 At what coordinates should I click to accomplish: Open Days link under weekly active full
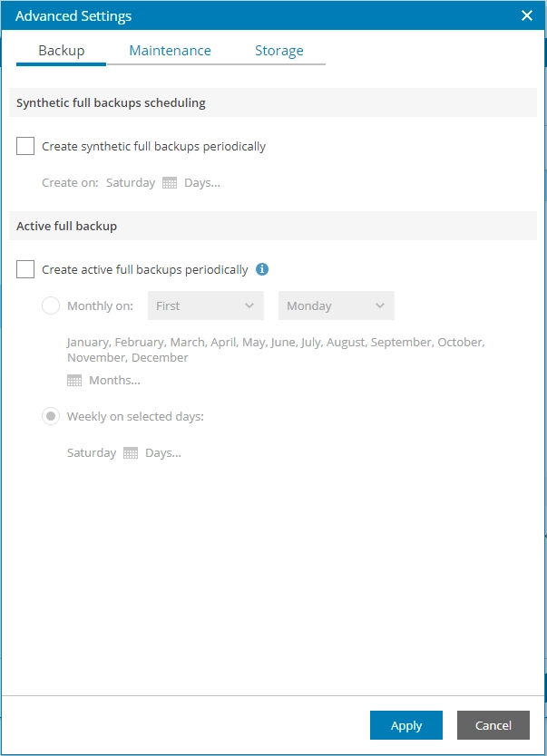[163, 452]
